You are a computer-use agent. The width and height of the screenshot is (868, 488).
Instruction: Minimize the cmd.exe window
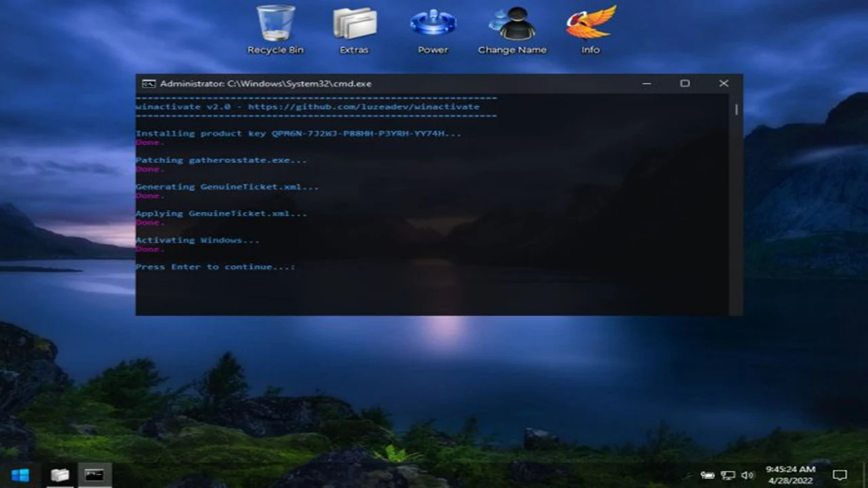pos(646,83)
